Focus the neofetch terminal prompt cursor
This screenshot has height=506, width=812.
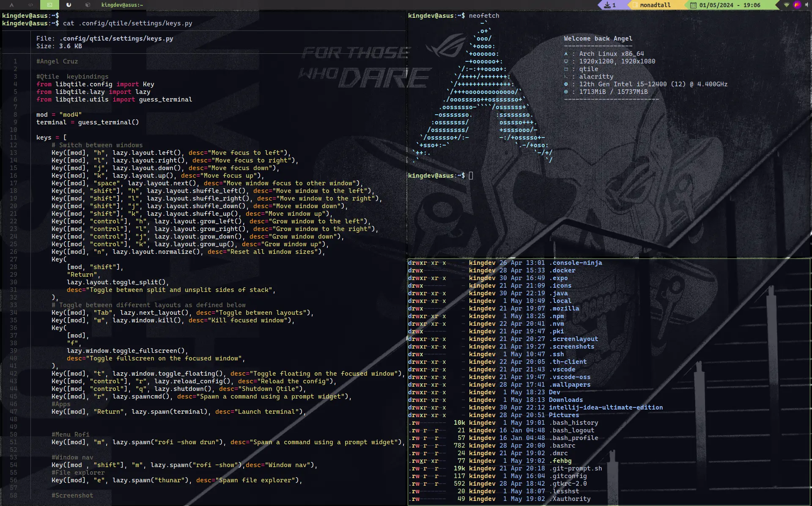tap(471, 176)
